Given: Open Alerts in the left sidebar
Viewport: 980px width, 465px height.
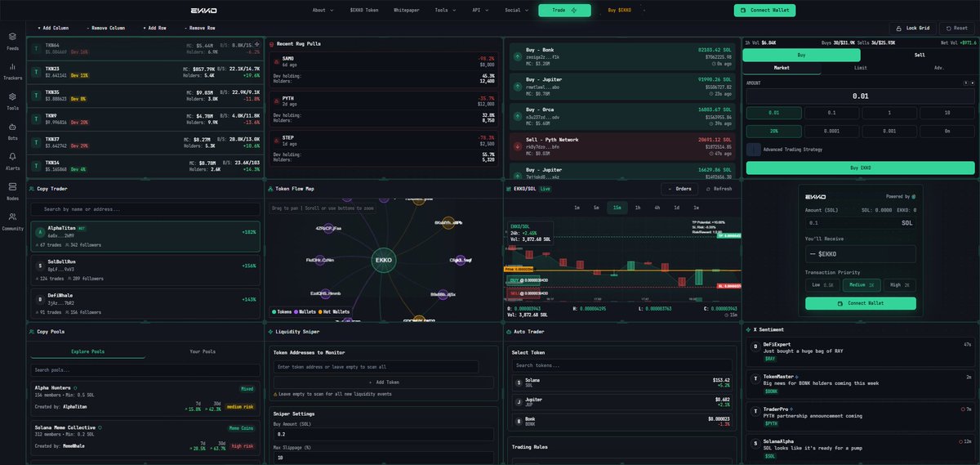Looking at the screenshot, I should click(x=12, y=160).
